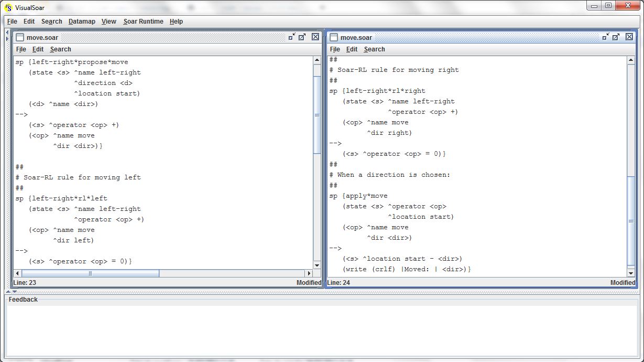Image resolution: width=644 pixels, height=362 pixels.
Task: Open the right editor's Edit menu
Action: coord(352,49)
